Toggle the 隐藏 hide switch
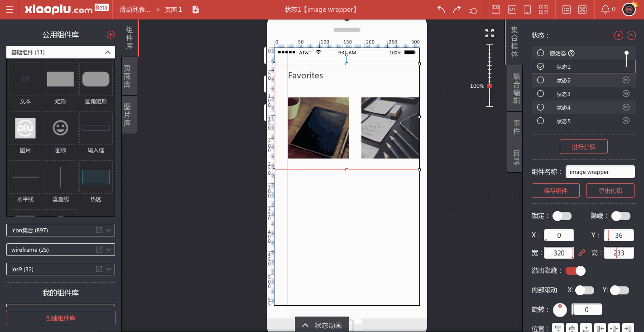 pyautogui.click(x=621, y=216)
